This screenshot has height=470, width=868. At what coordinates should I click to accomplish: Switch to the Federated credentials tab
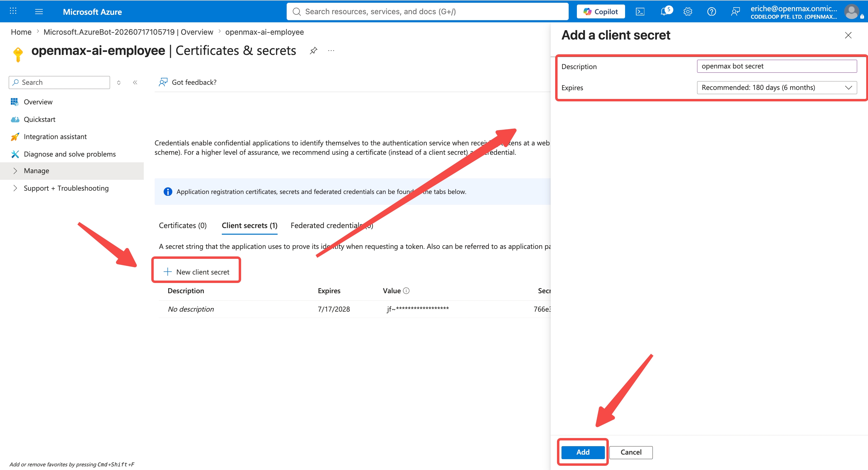pos(332,225)
